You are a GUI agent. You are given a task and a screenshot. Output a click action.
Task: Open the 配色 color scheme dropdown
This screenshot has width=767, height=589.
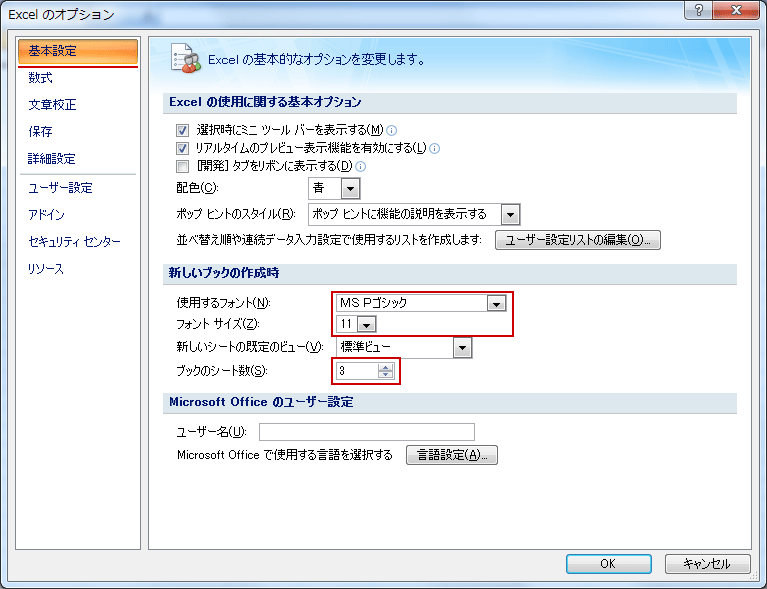(x=350, y=188)
